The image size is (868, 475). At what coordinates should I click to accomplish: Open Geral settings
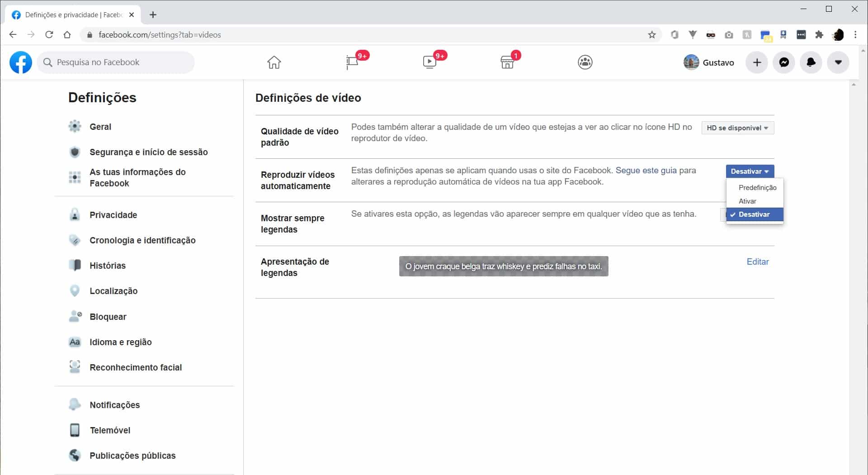[100, 127]
